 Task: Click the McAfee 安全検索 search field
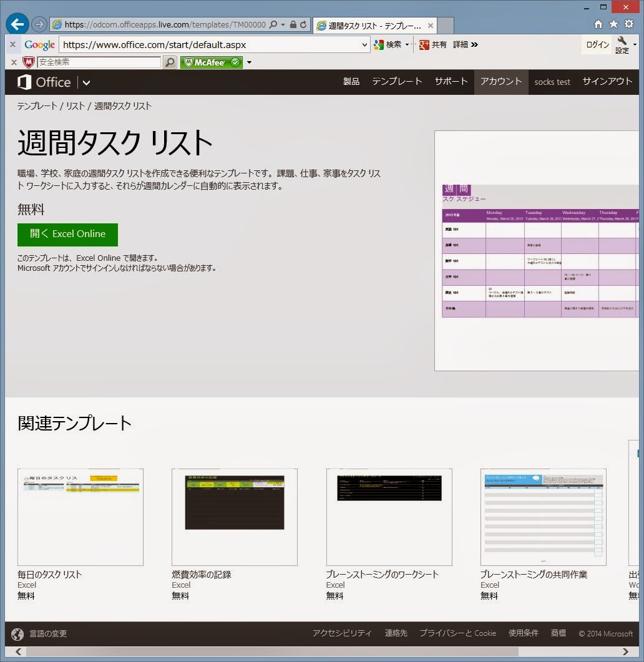(x=99, y=62)
